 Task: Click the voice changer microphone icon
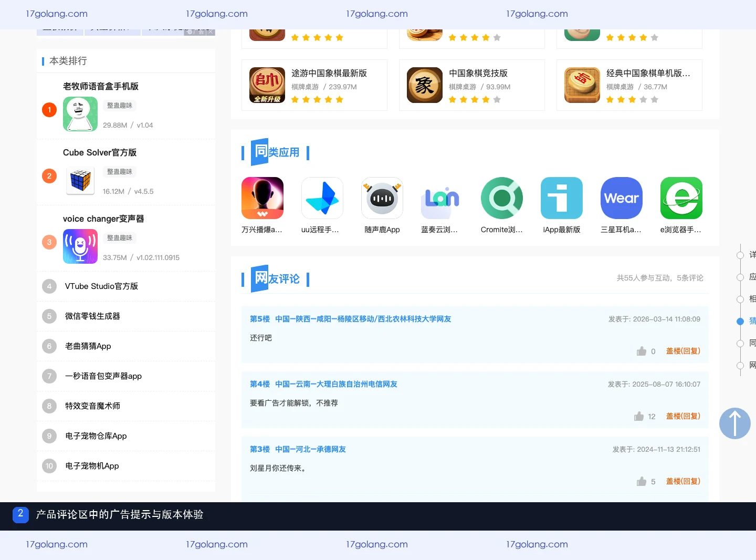[x=80, y=246]
